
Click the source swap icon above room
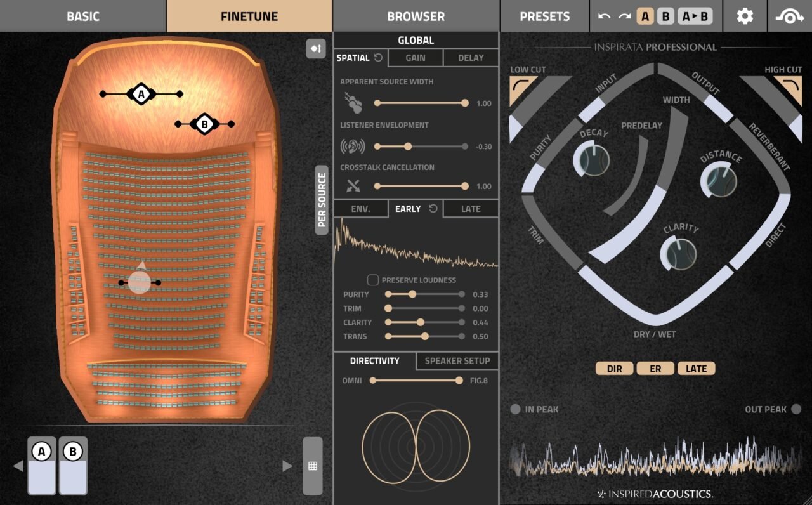point(315,49)
